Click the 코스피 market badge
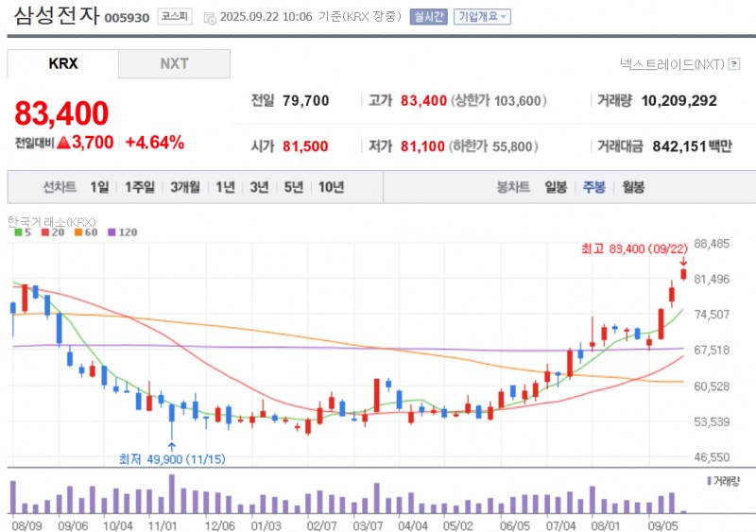The width and height of the screenshot is (756, 532). tap(175, 17)
